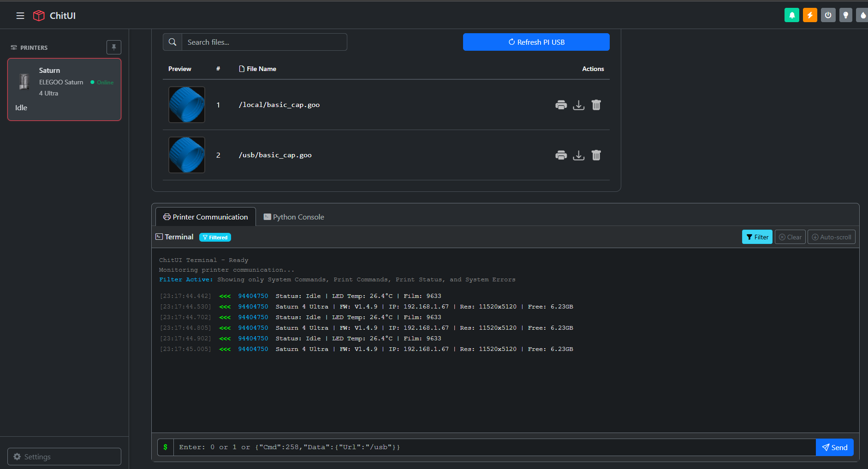Download the /usb/basic_cap.goo file

(x=579, y=155)
